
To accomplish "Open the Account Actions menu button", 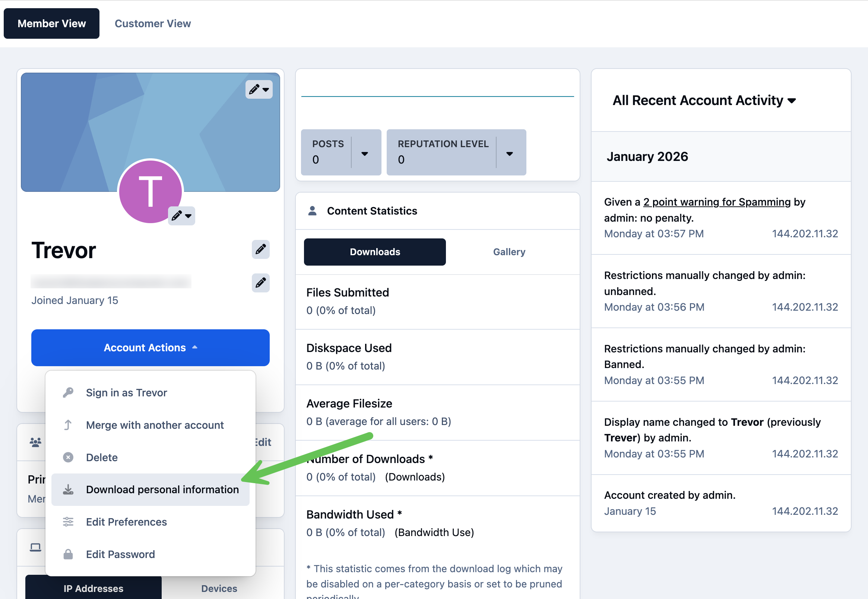I will click(151, 348).
